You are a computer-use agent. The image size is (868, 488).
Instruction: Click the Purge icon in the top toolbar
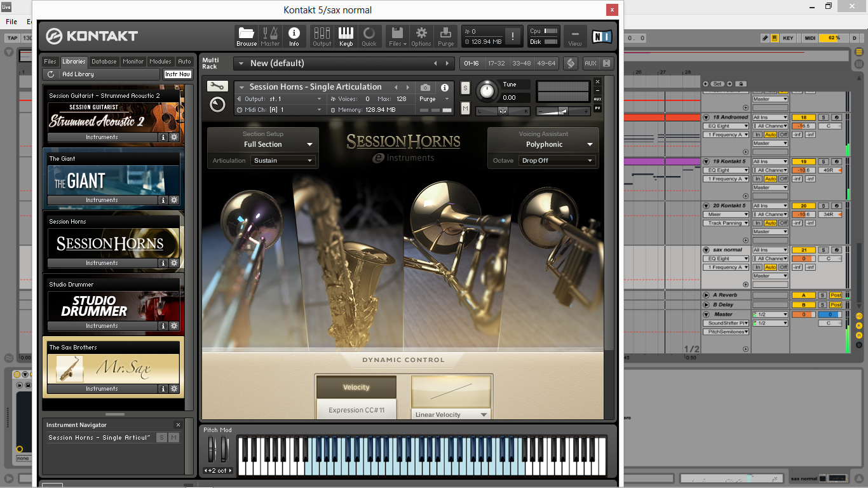(445, 36)
